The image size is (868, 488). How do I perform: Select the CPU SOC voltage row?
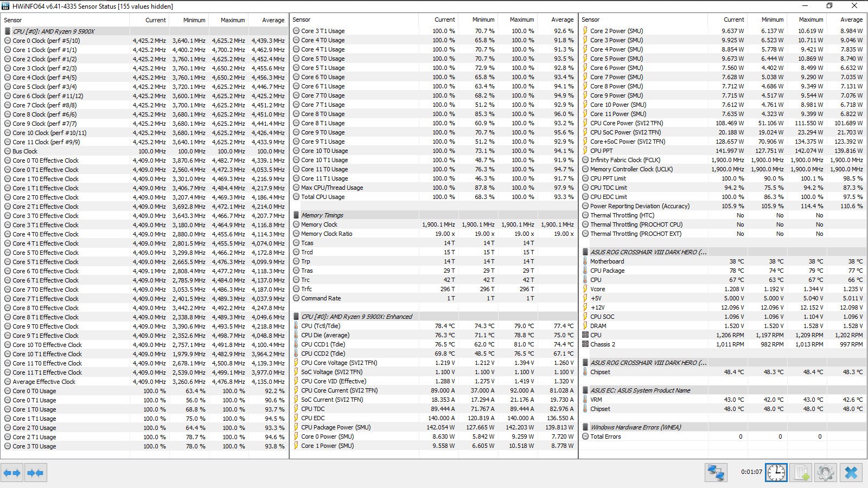coord(723,317)
